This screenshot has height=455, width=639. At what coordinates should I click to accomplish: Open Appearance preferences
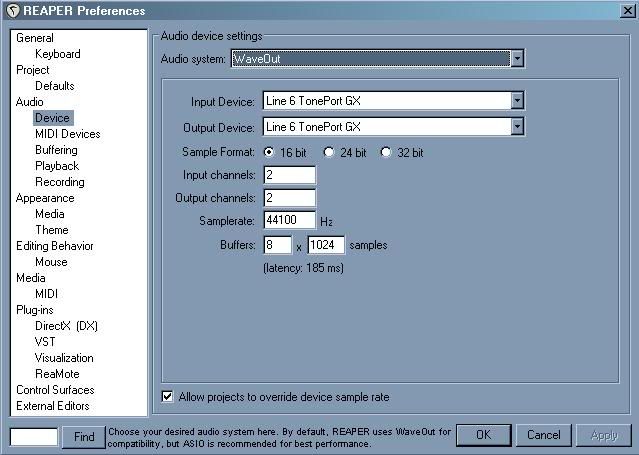point(45,198)
